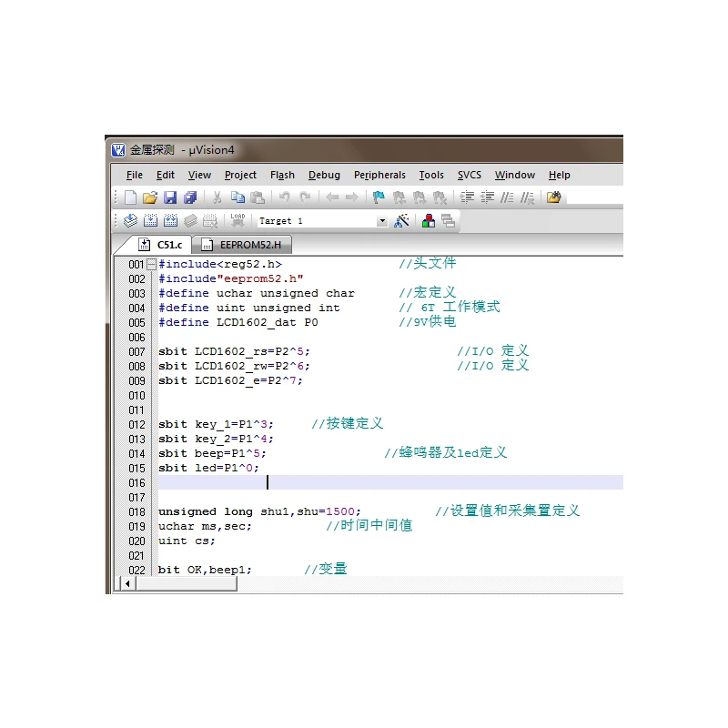This screenshot has height=728, width=728.
Task: Translate current file icon
Action: point(130,220)
